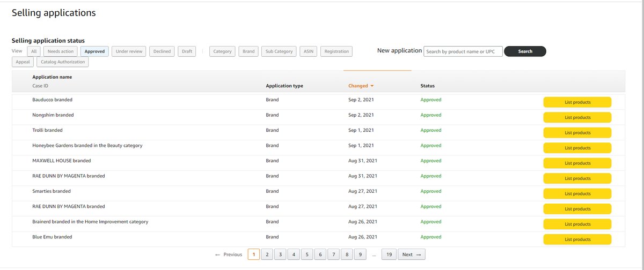Click the Next page button
The width and height of the screenshot is (644, 270).
click(x=412, y=254)
